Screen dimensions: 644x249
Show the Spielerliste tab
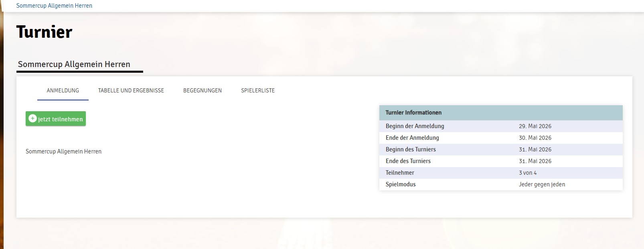(258, 90)
